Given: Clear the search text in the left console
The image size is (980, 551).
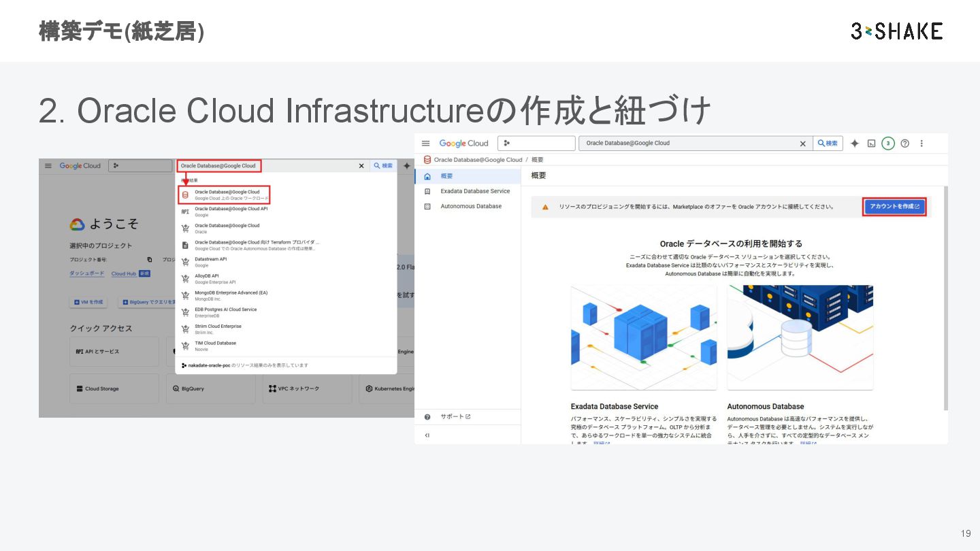Looking at the screenshot, I should [x=361, y=165].
